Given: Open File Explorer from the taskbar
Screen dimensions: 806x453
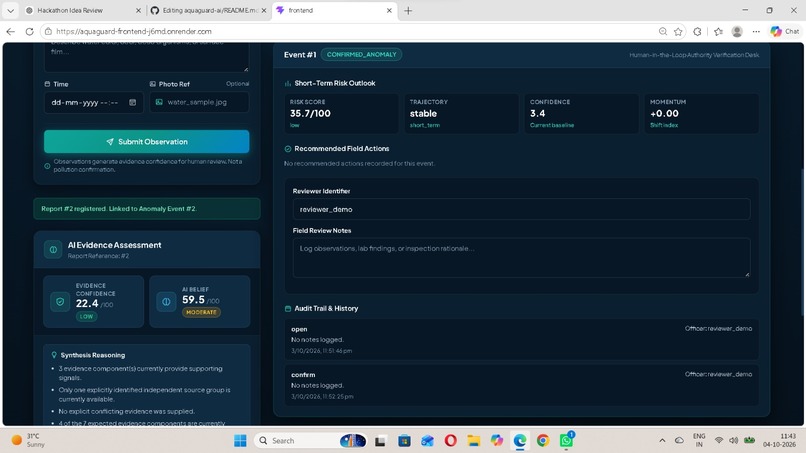Looking at the screenshot, I should tap(473, 441).
